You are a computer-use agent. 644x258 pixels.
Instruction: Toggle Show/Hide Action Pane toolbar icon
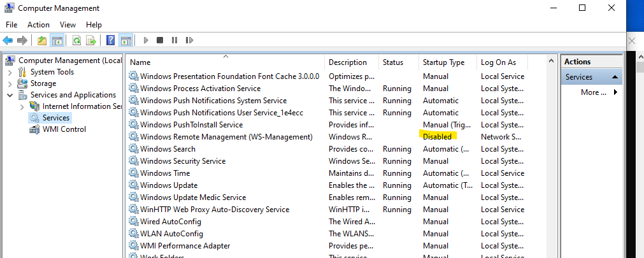pos(125,40)
